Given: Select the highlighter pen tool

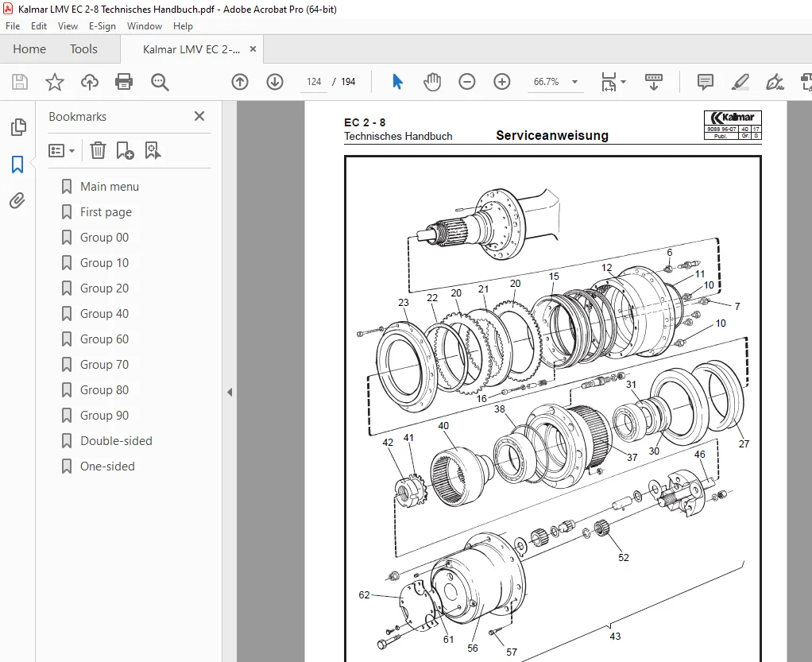Looking at the screenshot, I should click(740, 82).
